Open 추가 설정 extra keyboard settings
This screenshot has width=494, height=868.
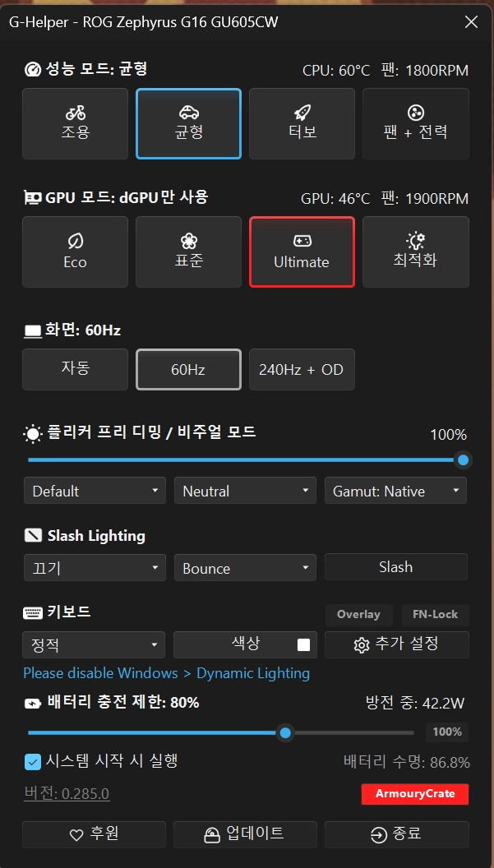point(396,645)
